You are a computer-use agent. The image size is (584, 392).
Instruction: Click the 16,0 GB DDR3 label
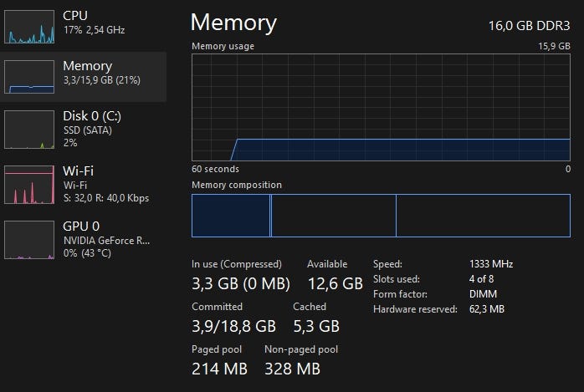(x=529, y=25)
